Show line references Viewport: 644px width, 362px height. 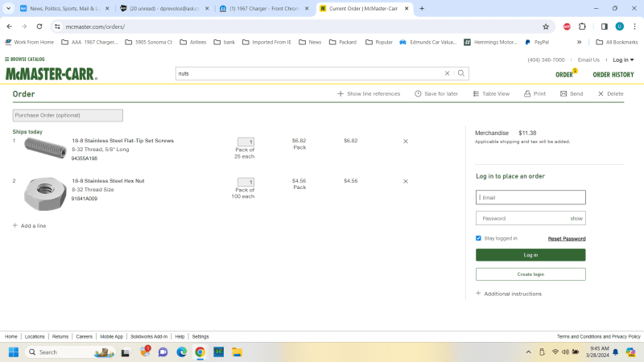coord(369,93)
